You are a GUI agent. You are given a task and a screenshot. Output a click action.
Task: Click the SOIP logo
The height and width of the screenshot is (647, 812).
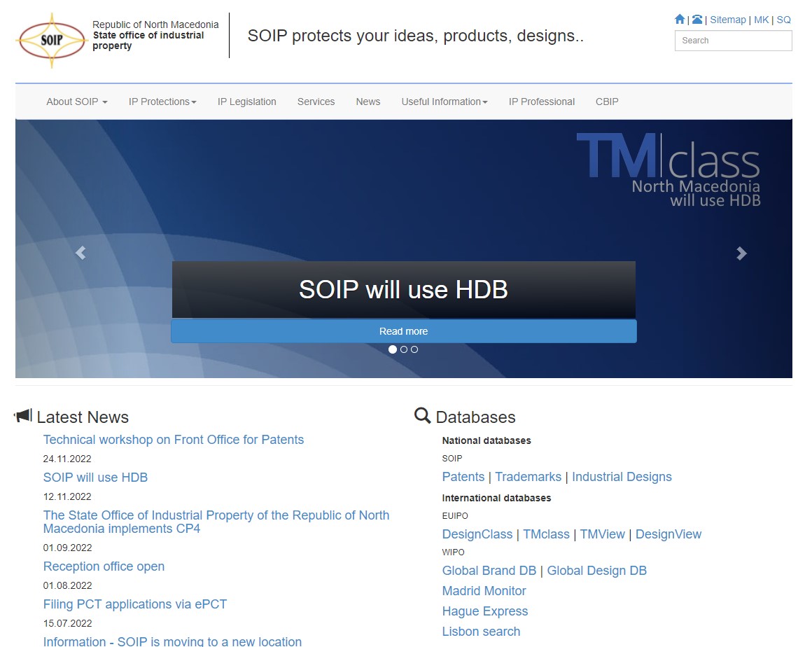coord(52,41)
